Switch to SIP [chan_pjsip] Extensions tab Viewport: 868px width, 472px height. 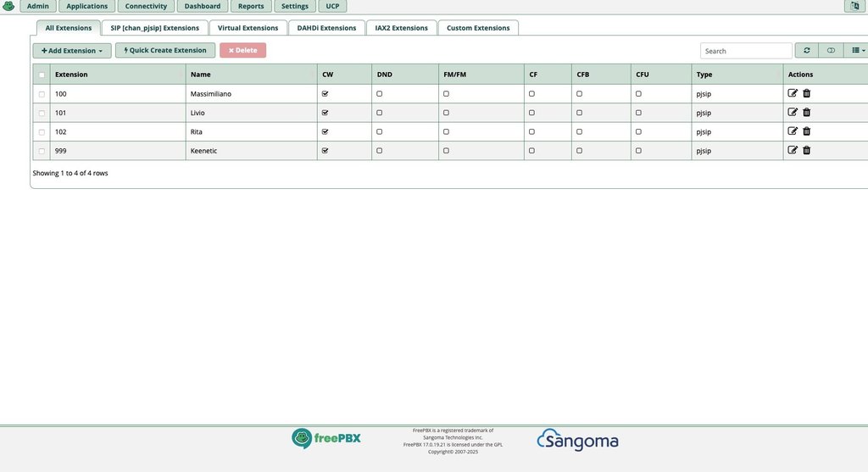click(x=154, y=28)
